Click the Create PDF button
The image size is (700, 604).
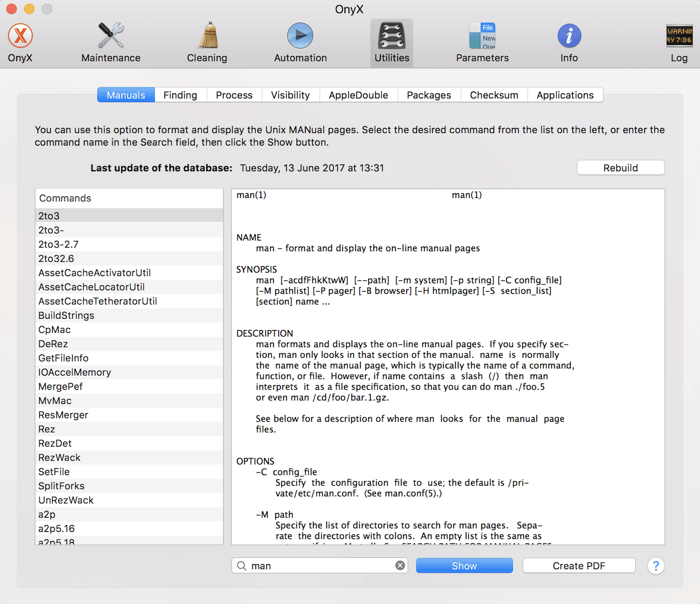click(579, 566)
